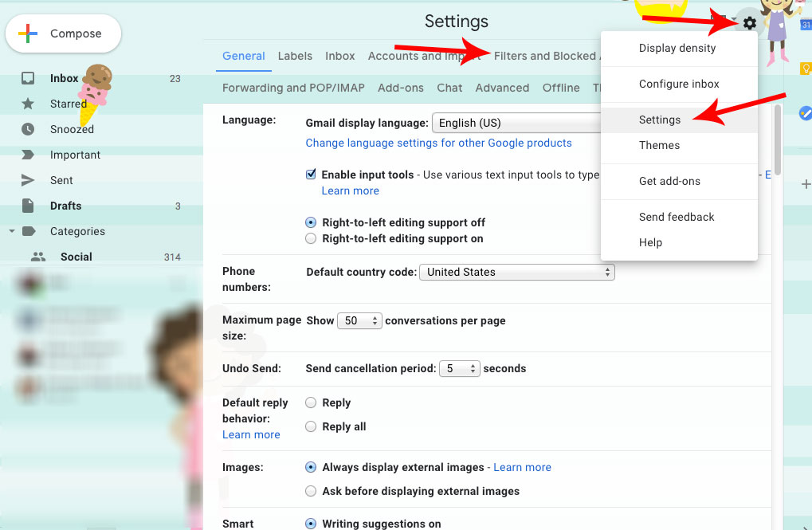Select Right-to-left editing support on
This screenshot has height=530, width=812.
(311, 238)
